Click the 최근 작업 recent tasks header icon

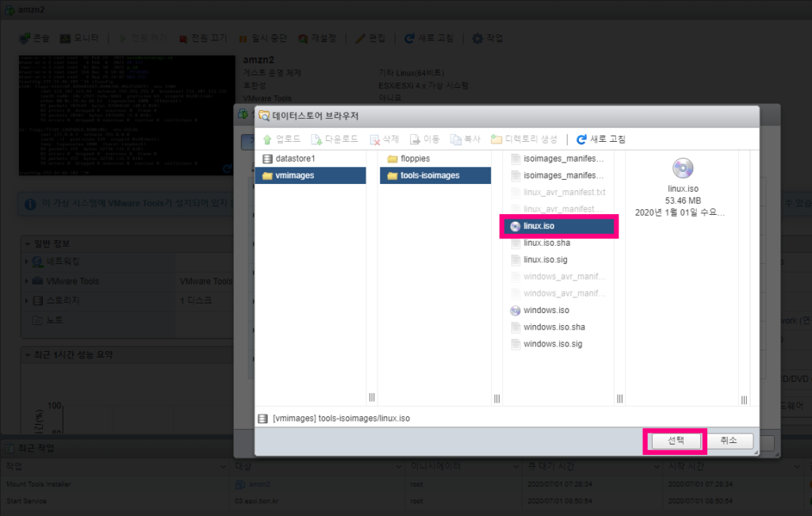click(10, 448)
